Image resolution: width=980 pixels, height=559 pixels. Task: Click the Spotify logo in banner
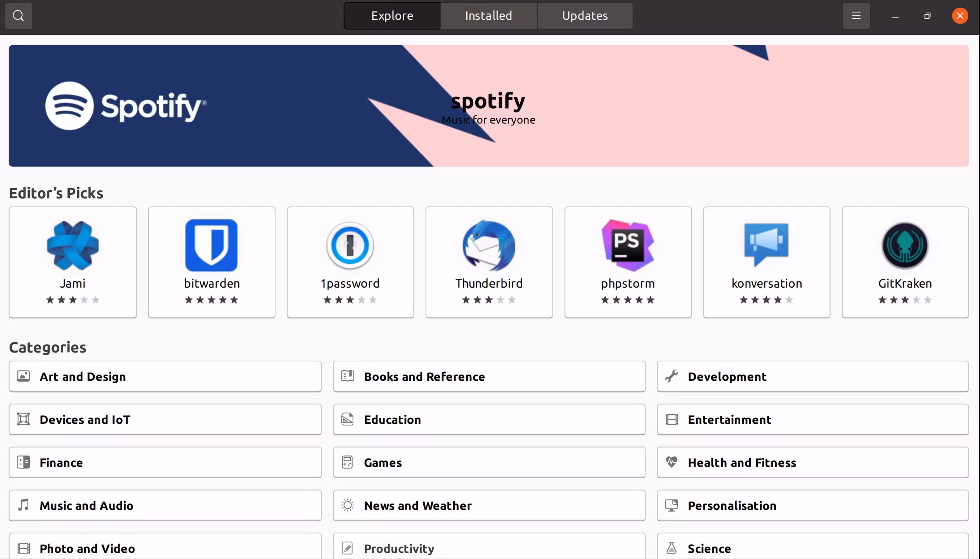[126, 106]
